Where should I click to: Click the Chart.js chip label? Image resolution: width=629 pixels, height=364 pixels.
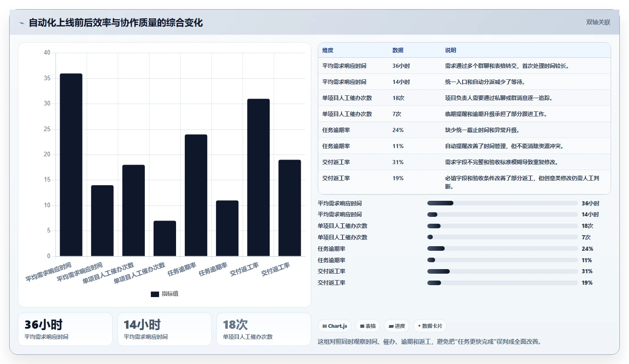coord(338,326)
